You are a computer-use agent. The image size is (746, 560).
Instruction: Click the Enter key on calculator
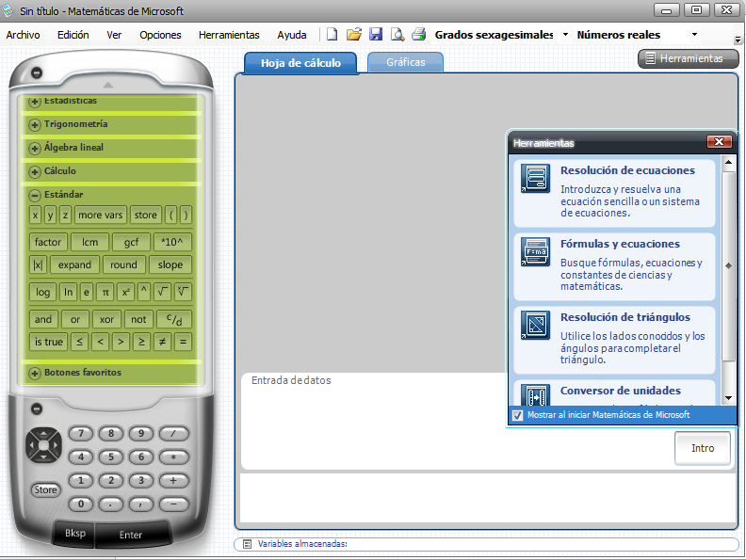(131, 535)
